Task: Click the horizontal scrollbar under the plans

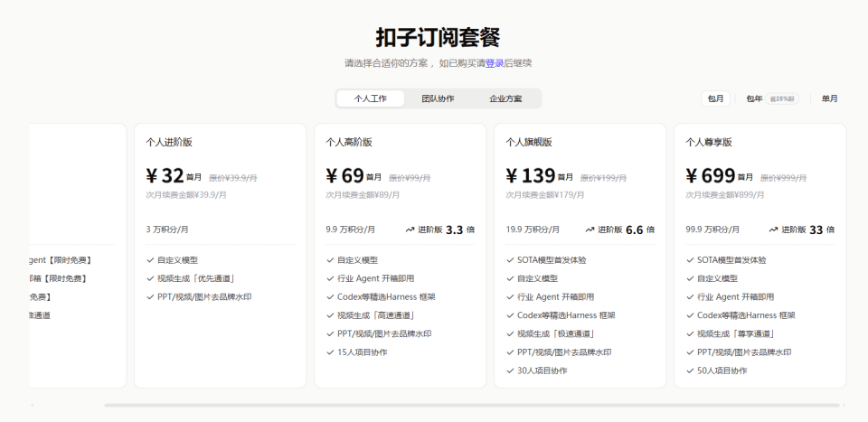Action: [472, 406]
